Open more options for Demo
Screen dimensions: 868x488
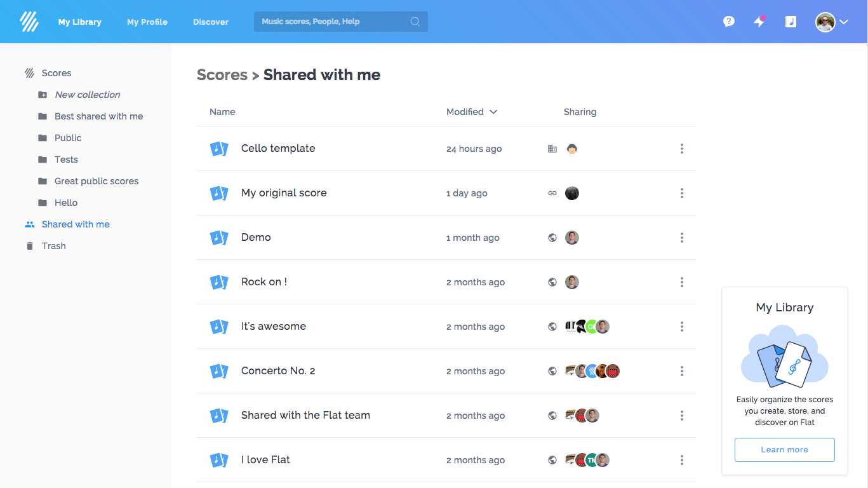tap(682, 238)
